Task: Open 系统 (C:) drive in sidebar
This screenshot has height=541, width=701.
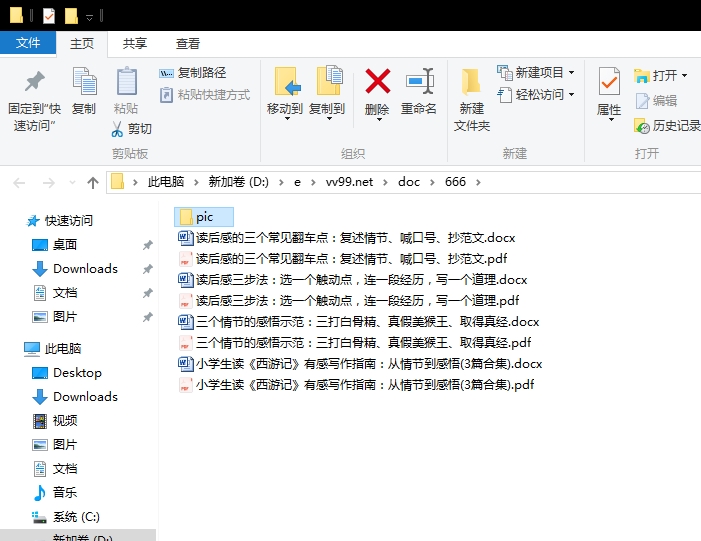Action: (x=66, y=517)
